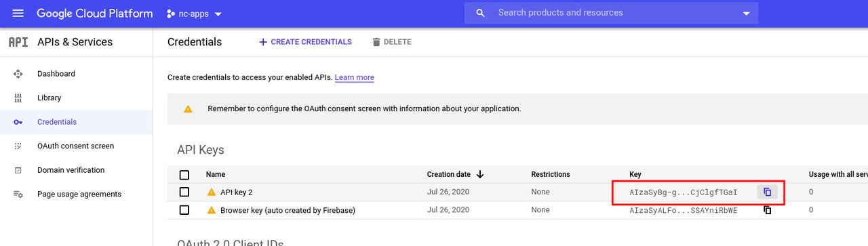Open OAuth consent screen page
This screenshot has height=246, width=868.
[x=76, y=146]
